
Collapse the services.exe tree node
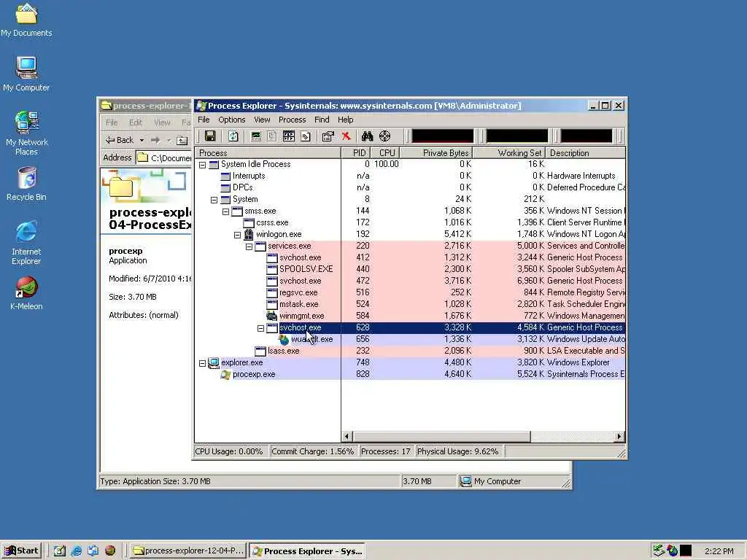(249, 246)
